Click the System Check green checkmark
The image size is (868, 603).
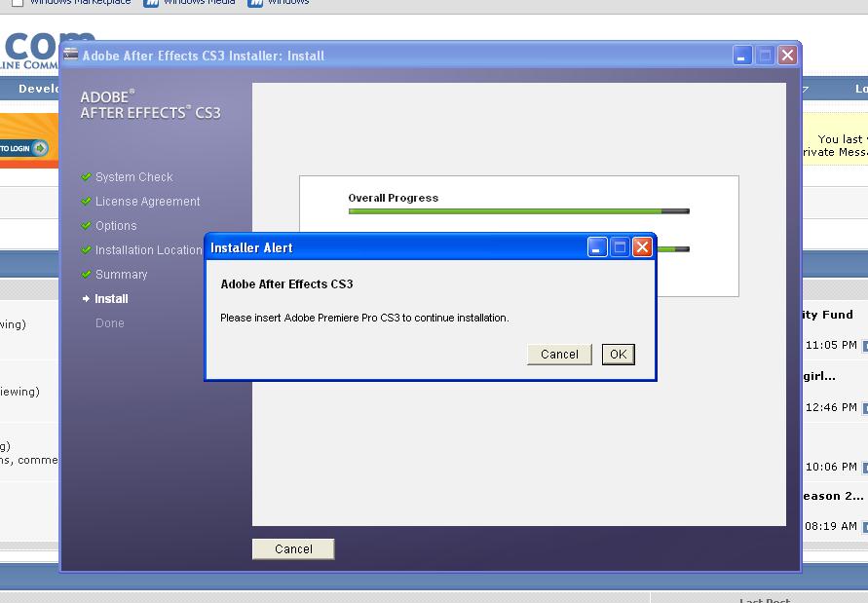(x=86, y=176)
